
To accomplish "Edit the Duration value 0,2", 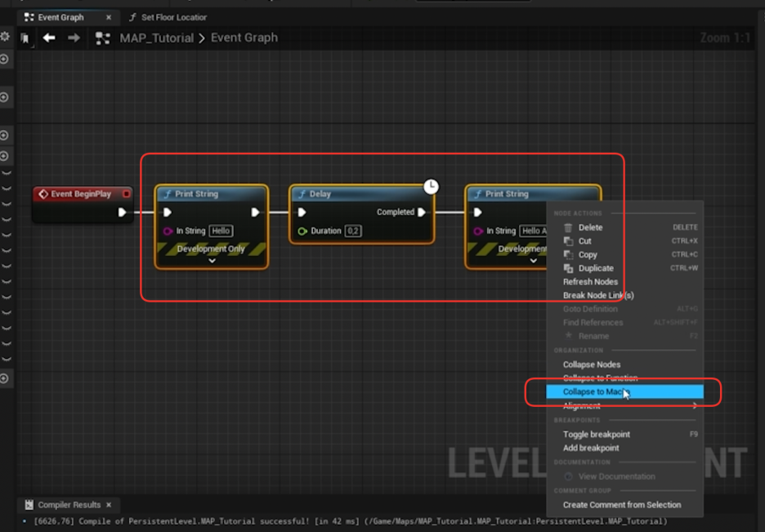I will [x=353, y=231].
